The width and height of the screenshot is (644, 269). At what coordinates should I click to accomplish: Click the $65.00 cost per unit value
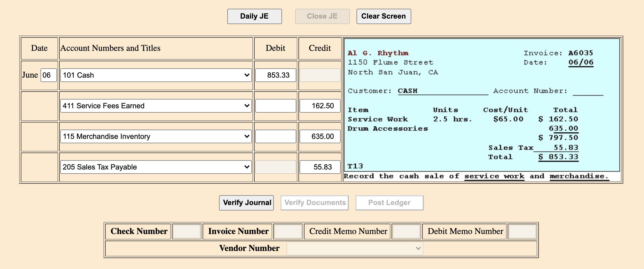point(508,119)
